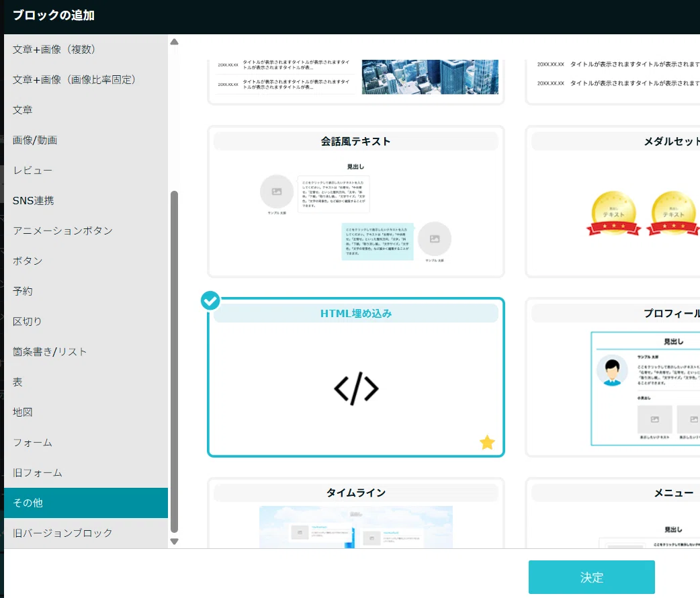Select the text-only news list card
700x598 pixels.
[613, 82]
